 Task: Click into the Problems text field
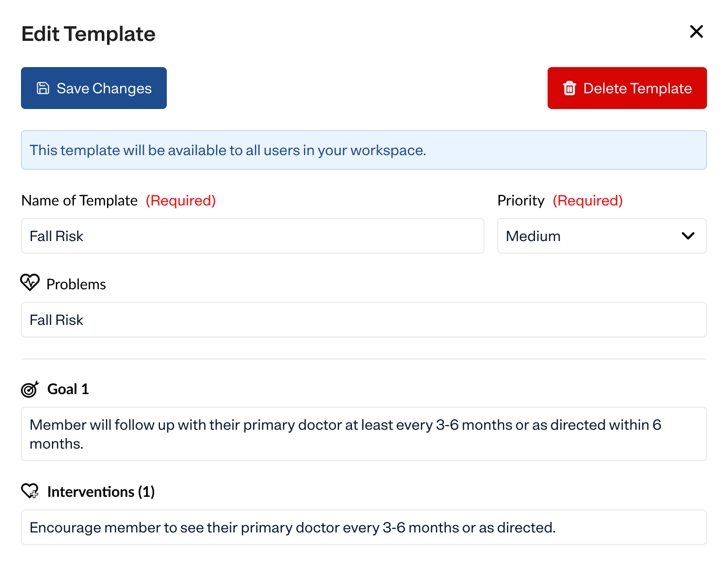pyautogui.click(x=363, y=320)
